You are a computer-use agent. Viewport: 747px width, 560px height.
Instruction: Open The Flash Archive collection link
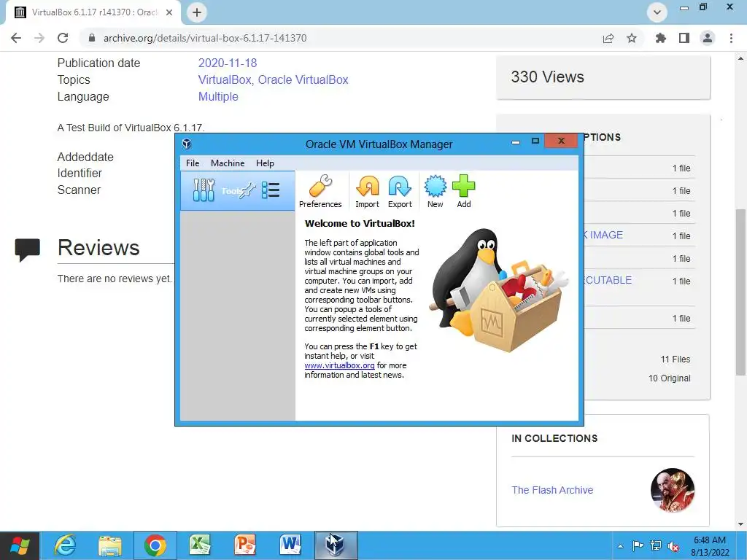point(552,490)
